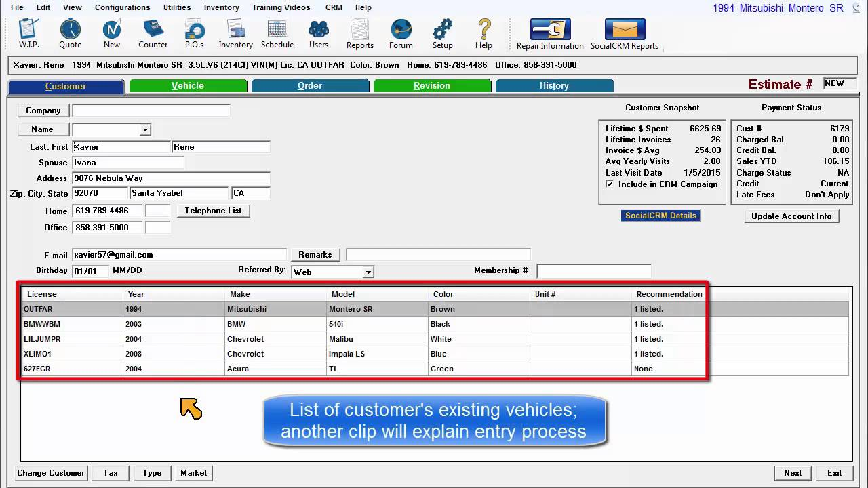Viewport: 868px width, 488px height.
Task: Open the P.O.s screen
Action: click(x=194, y=34)
